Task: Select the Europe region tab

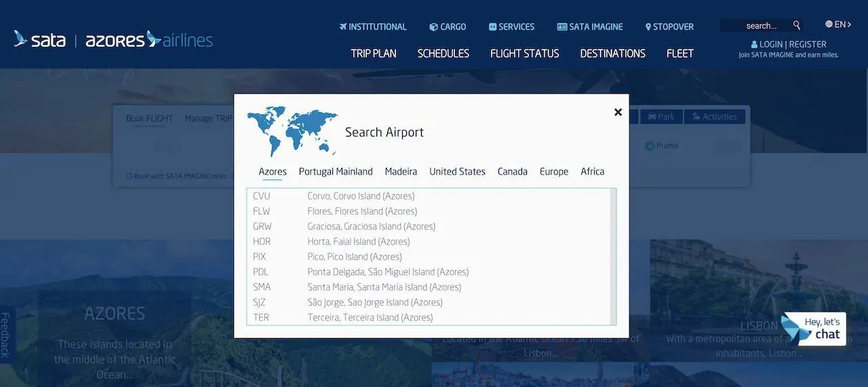Action: tap(554, 172)
